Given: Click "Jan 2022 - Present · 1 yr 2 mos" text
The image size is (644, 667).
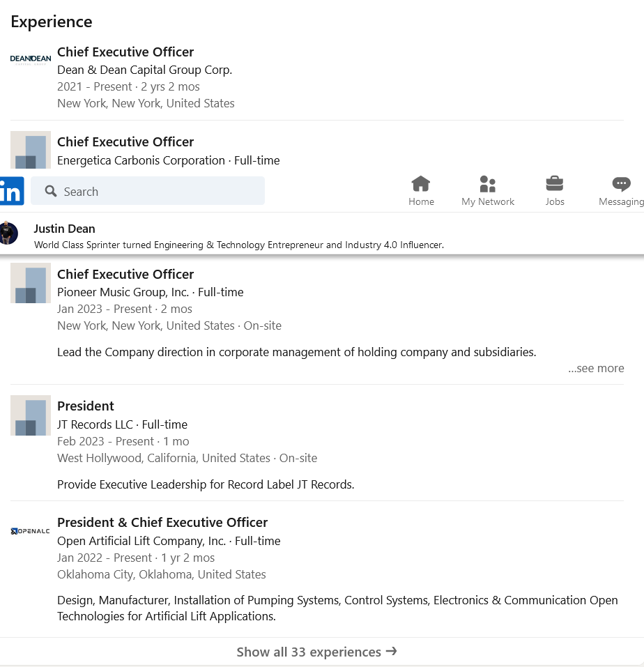Looking at the screenshot, I should (x=136, y=558).
